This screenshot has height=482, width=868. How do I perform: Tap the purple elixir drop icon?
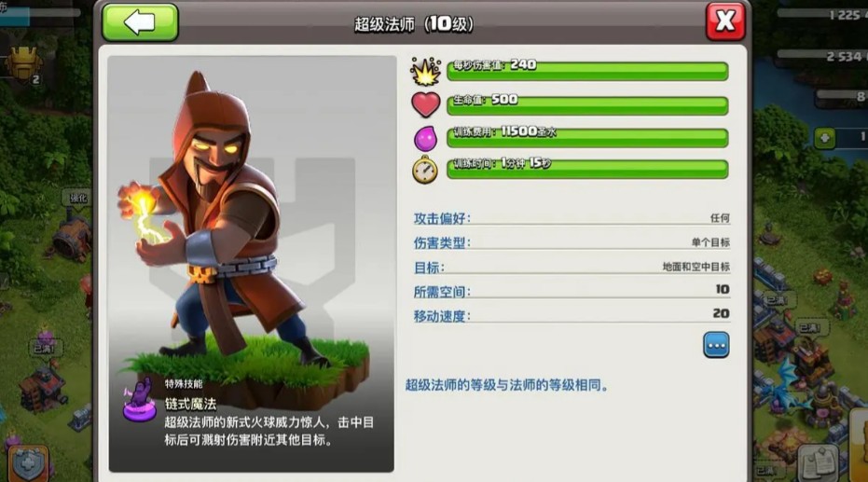(x=425, y=138)
